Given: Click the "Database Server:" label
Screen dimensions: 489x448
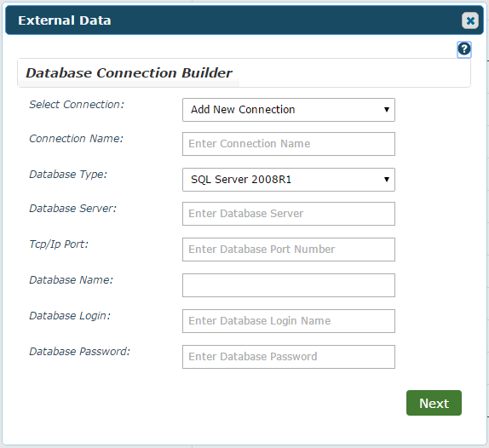Looking at the screenshot, I should pos(73,209).
